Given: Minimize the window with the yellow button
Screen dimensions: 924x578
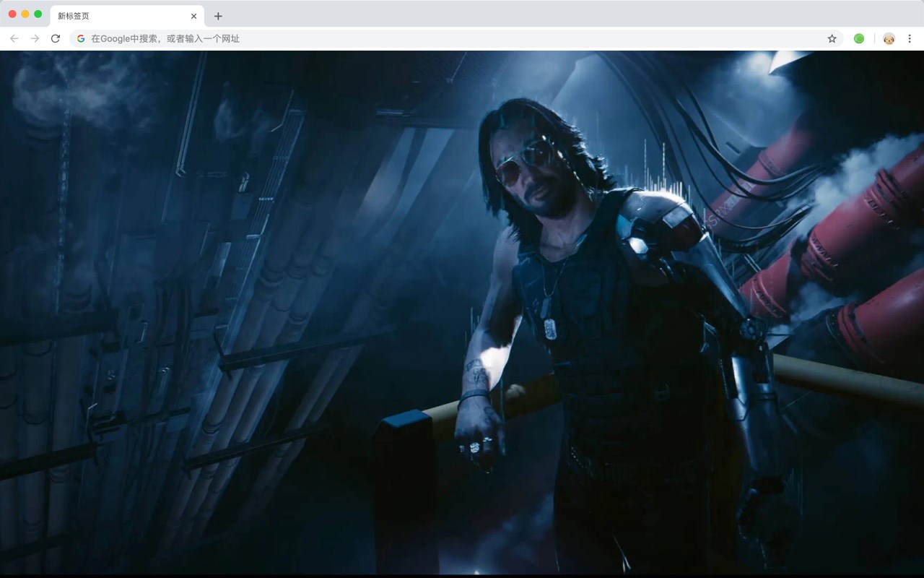Looking at the screenshot, I should [x=25, y=14].
